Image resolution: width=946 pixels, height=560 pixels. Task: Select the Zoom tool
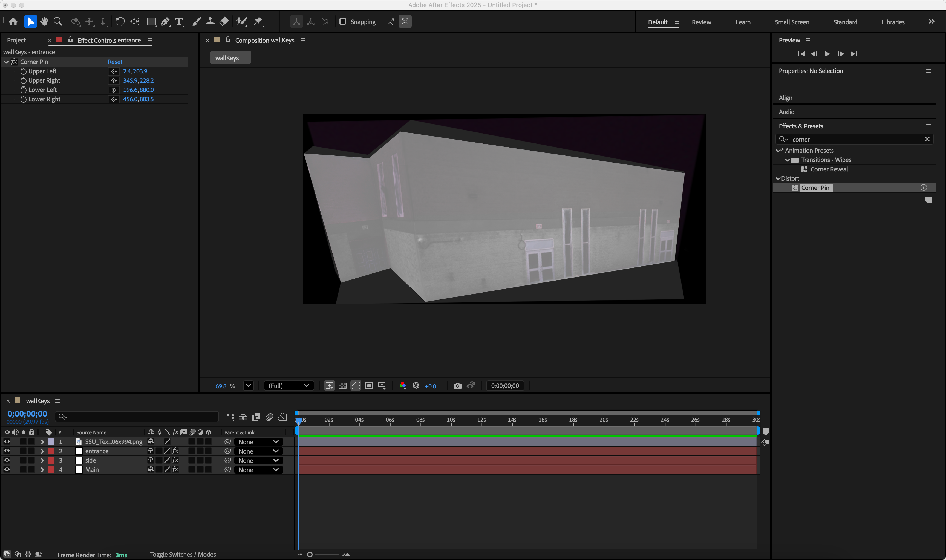57,22
